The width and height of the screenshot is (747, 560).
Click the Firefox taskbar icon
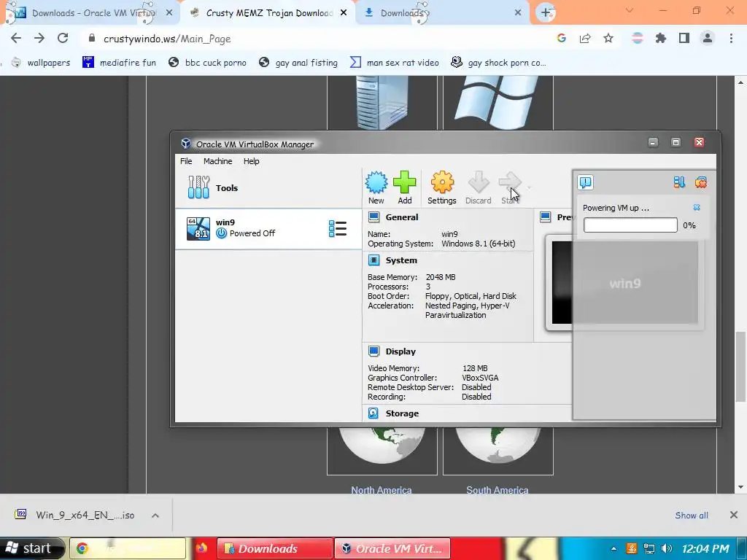201,548
